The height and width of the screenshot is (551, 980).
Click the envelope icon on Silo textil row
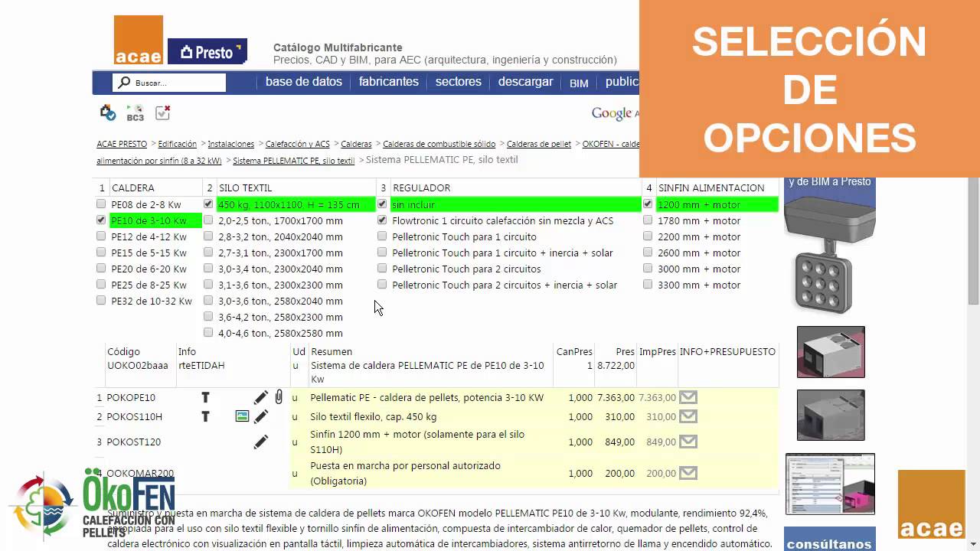click(688, 416)
